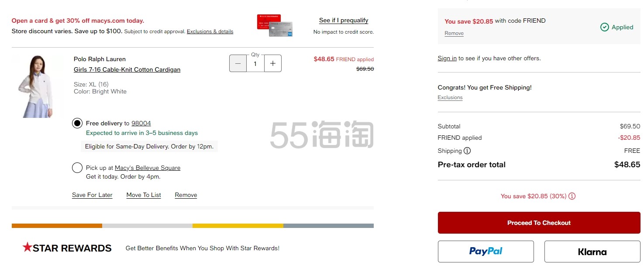Change delivery ZIP code 98004
Viewport: 644px width, 269px height.
pyautogui.click(x=141, y=123)
